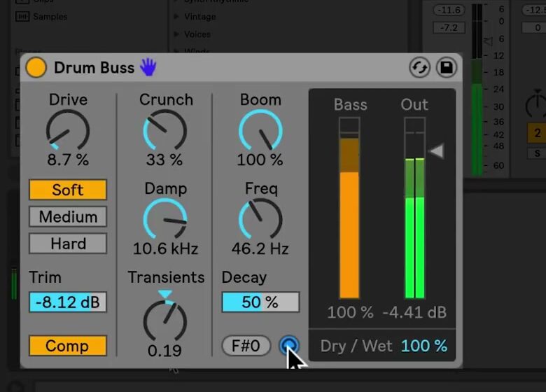Click the Drive 8.7 % value
Viewport: 546px width, 392px height.
(x=68, y=160)
